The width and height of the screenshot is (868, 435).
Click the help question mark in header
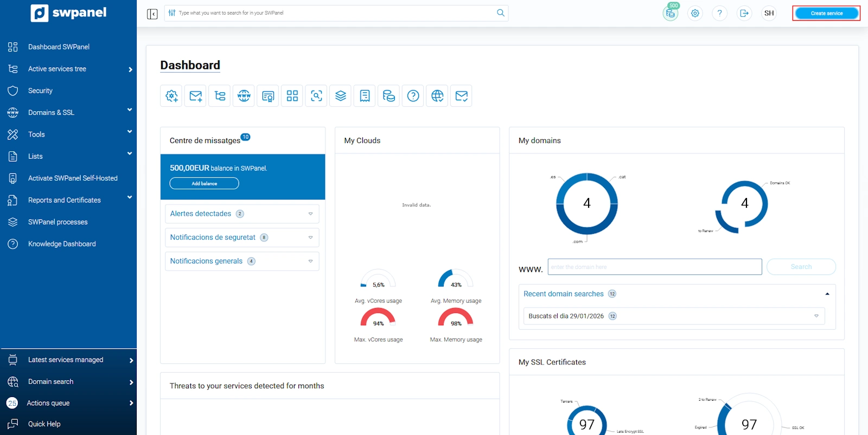[x=719, y=14]
